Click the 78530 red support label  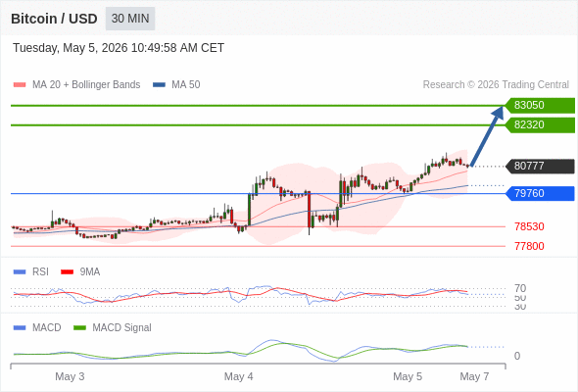coord(529,226)
